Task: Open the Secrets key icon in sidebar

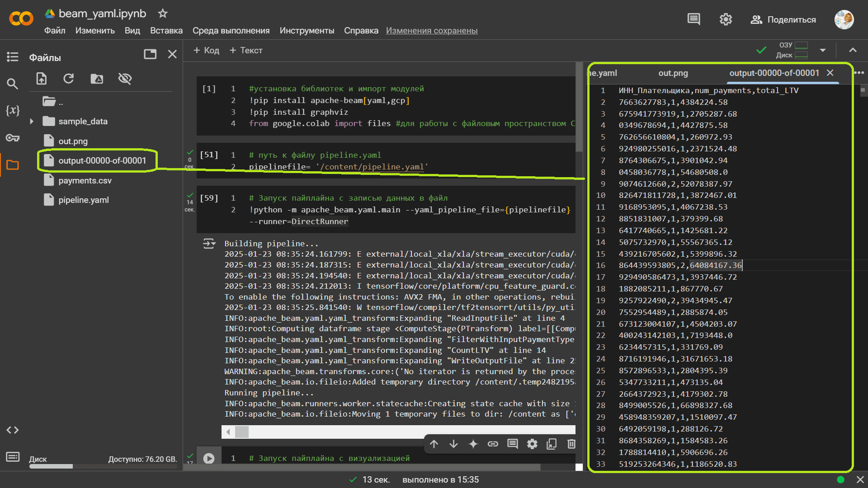Action: (x=12, y=138)
